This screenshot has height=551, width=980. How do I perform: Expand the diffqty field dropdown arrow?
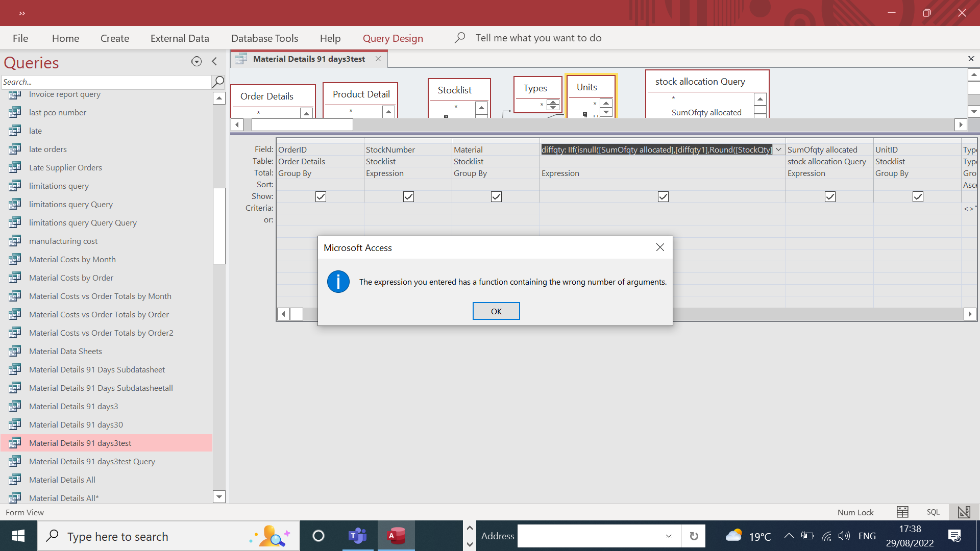[778, 149]
